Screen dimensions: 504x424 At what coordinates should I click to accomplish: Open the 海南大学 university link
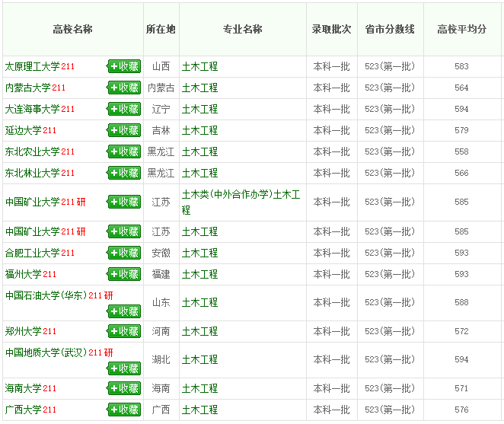click(x=24, y=388)
